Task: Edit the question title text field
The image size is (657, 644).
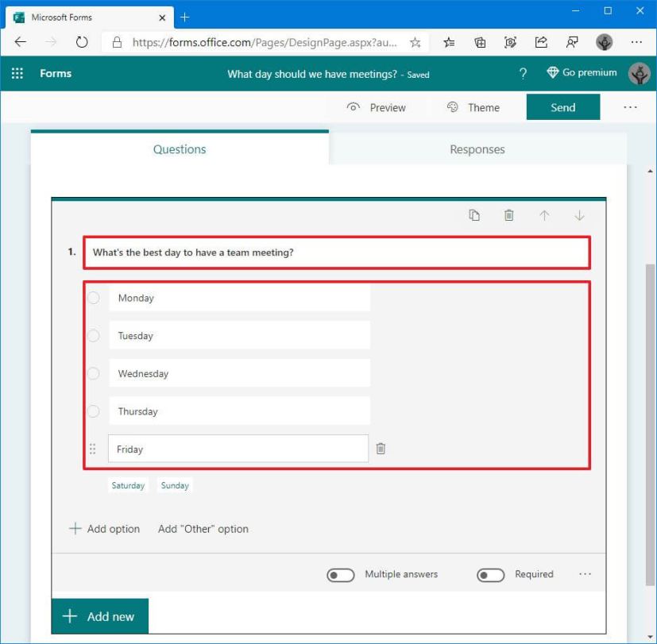Action: point(337,253)
